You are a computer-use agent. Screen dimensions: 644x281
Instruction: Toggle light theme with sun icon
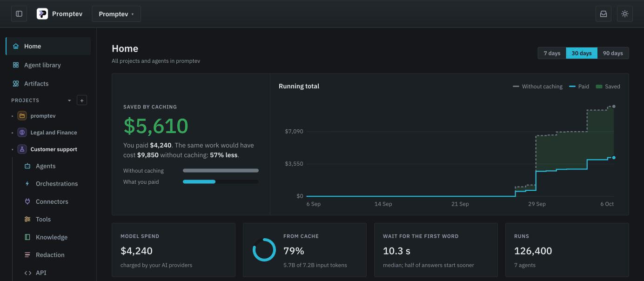tap(625, 14)
